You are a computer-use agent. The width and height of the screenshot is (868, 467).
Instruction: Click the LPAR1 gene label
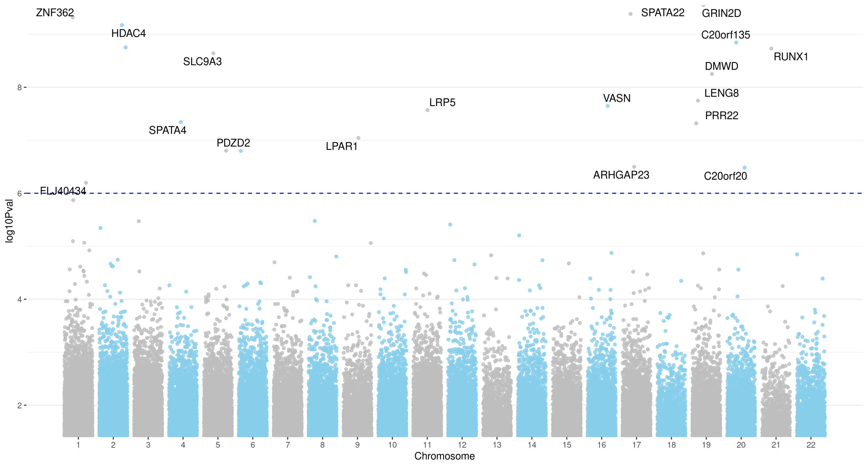pyautogui.click(x=341, y=146)
